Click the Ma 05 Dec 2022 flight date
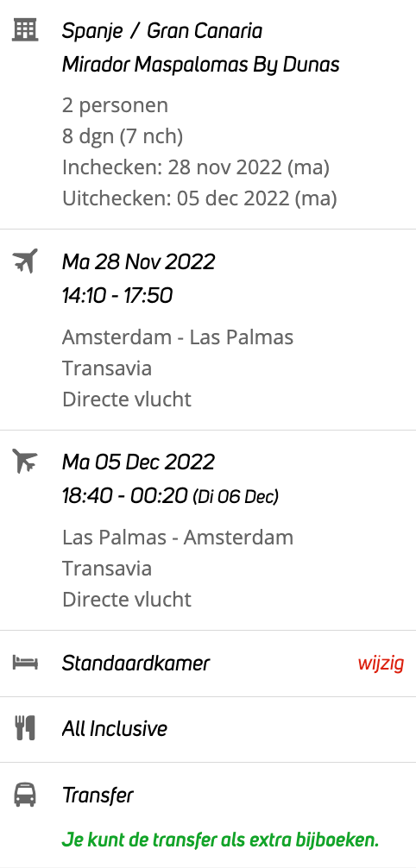Screen dimensions: 416x868 pos(138,462)
